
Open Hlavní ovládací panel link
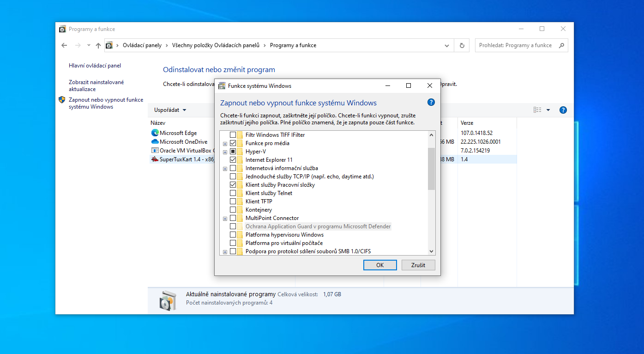(95, 66)
